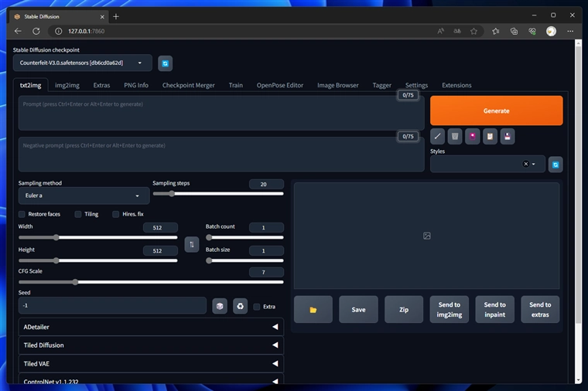Screen dimensions: 588x391
Task: Switch to the img2img tab
Action: [x=67, y=86]
